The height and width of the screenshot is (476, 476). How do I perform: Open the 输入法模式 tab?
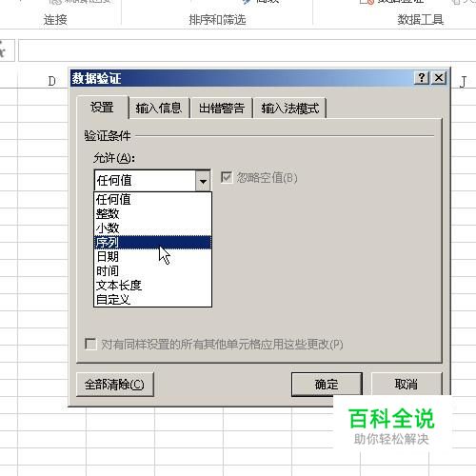[x=290, y=109]
